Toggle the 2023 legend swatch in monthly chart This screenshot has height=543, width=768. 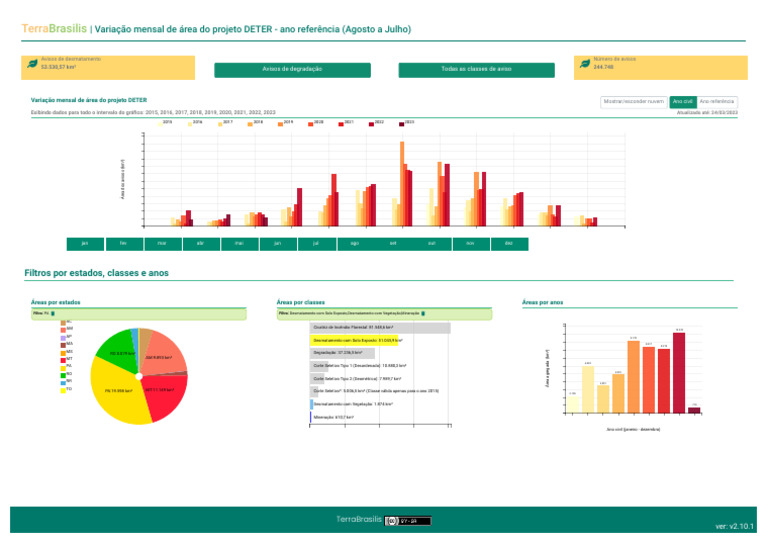click(x=402, y=124)
